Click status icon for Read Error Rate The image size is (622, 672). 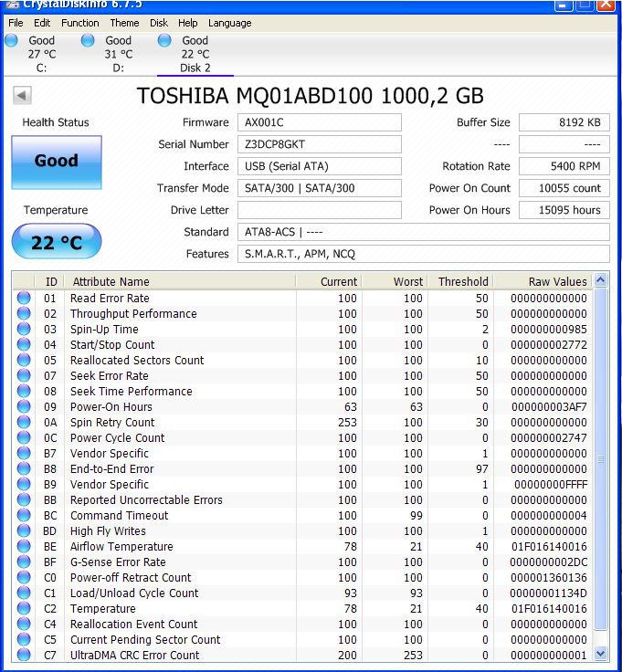click(x=24, y=298)
